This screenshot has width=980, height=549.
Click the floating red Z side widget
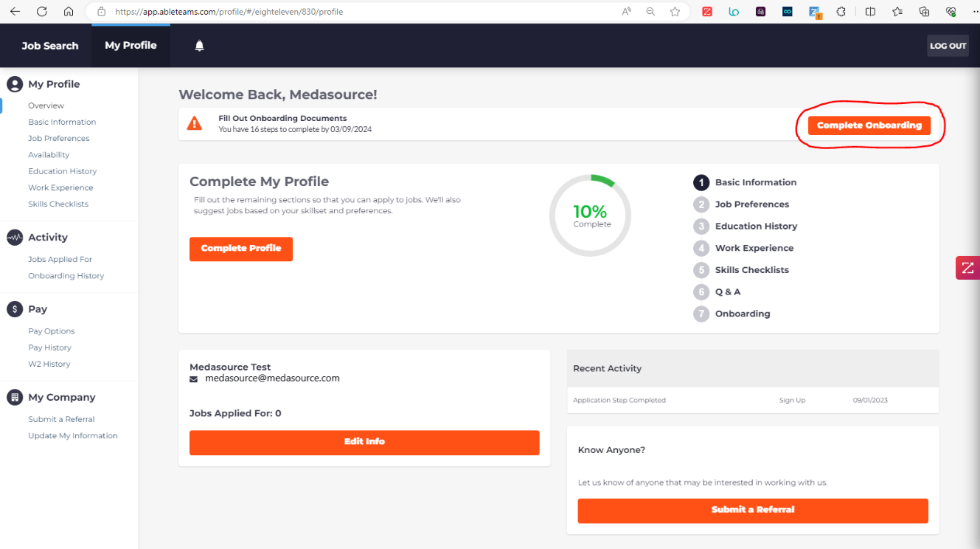[967, 268]
